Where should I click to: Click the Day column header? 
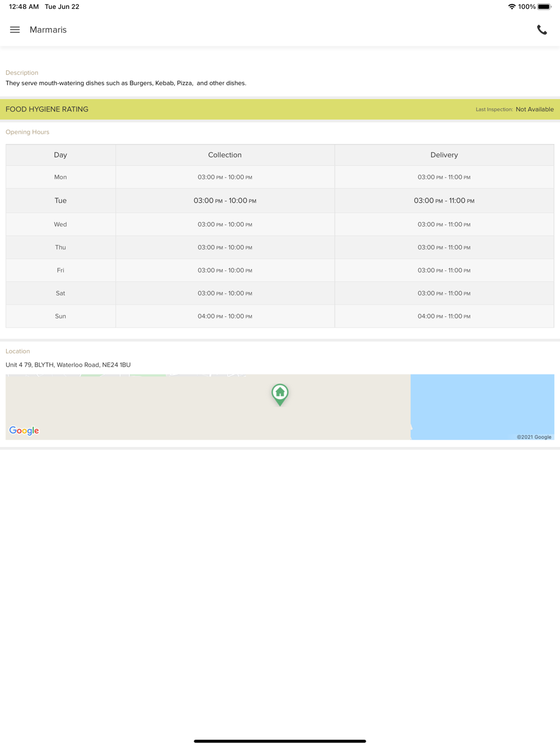60,155
